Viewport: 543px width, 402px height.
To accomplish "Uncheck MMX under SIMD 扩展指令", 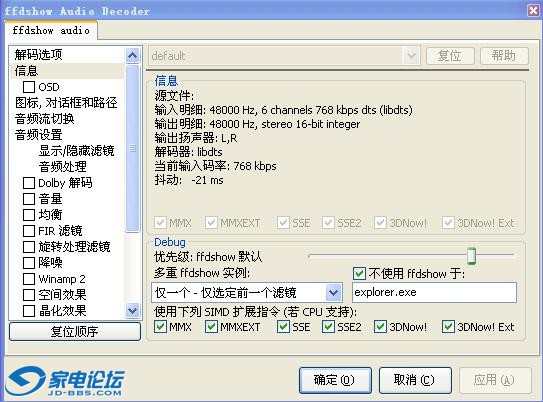I will coord(160,327).
